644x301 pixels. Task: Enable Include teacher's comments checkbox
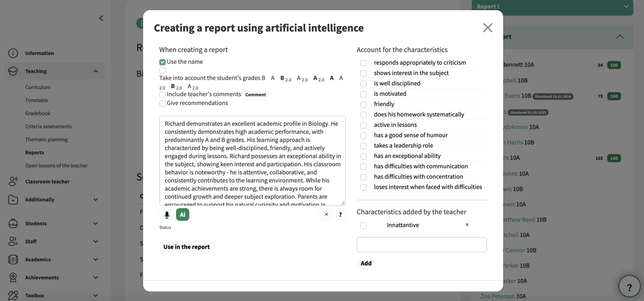click(162, 95)
